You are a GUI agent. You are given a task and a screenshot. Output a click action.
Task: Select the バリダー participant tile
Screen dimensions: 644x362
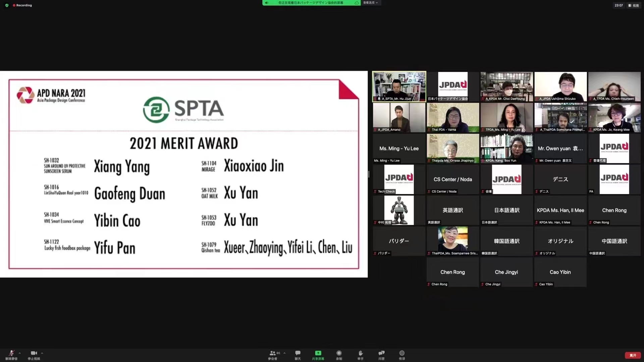tap(399, 241)
